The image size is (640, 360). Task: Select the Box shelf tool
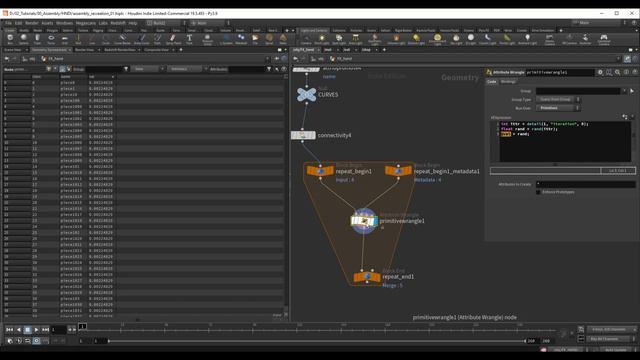pyautogui.click(x=10, y=39)
